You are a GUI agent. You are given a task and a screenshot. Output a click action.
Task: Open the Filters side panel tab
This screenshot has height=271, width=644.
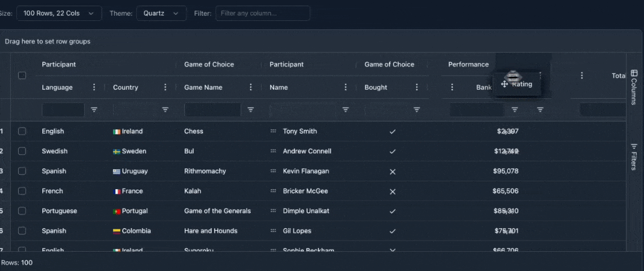[x=634, y=156]
